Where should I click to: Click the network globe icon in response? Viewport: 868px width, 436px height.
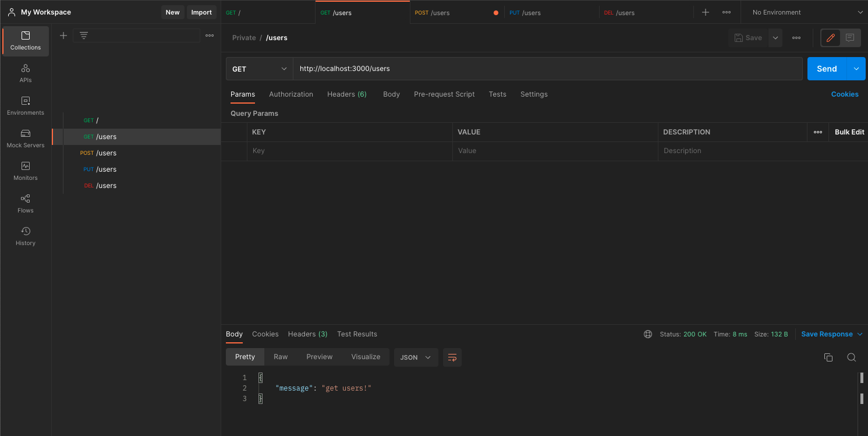648,334
